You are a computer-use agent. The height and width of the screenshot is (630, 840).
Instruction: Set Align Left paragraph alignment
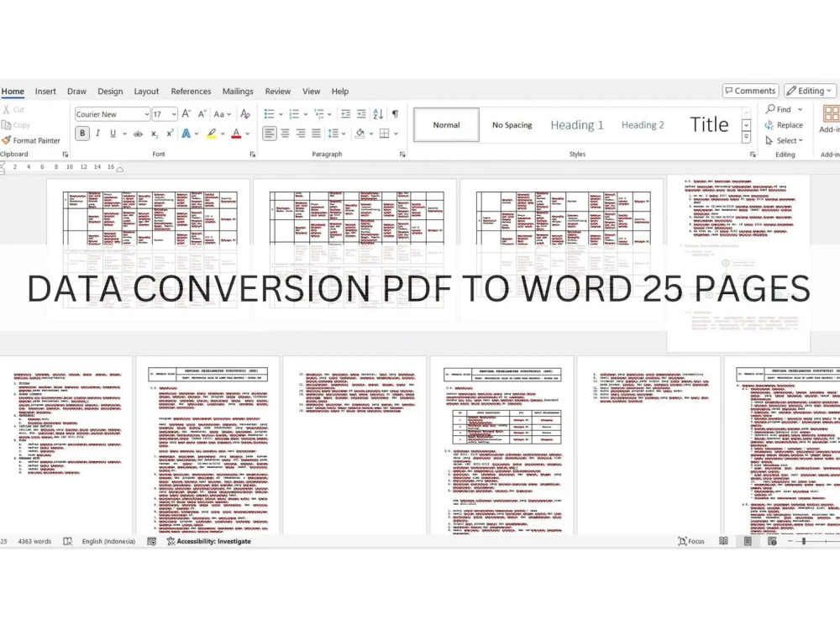click(270, 134)
